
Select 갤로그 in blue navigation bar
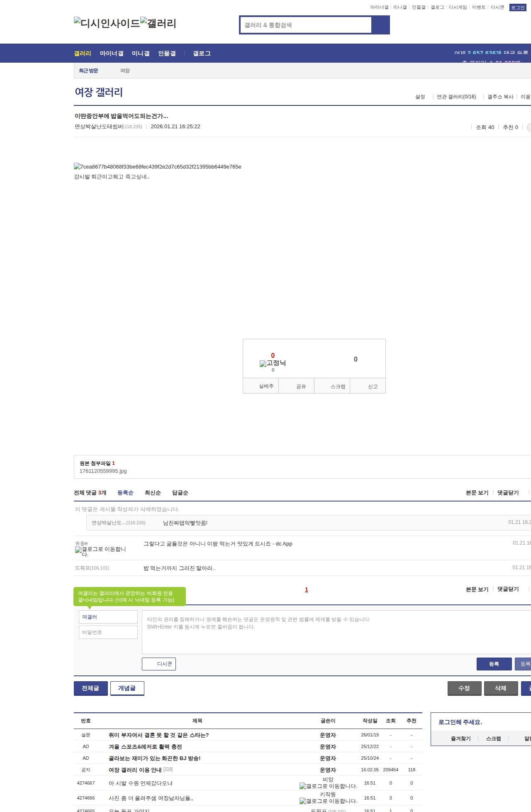[202, 53]
